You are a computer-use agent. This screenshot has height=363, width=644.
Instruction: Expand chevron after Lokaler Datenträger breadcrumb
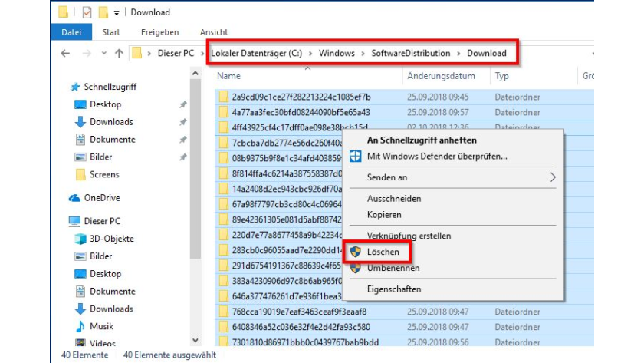pos(310,54)
